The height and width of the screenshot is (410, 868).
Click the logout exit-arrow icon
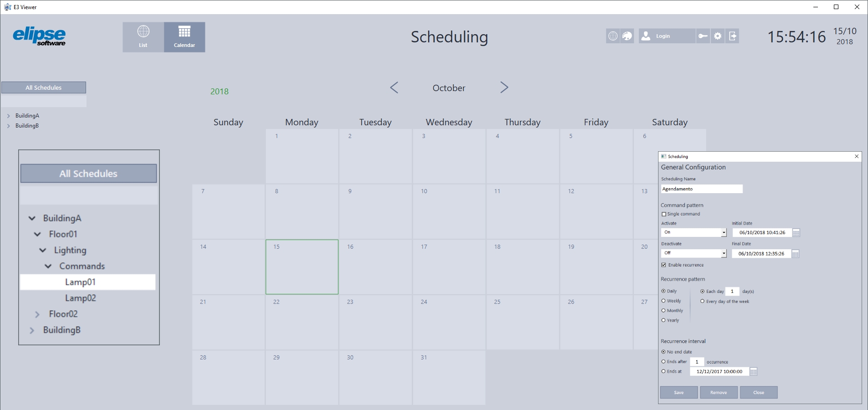(x=732, y=36)
